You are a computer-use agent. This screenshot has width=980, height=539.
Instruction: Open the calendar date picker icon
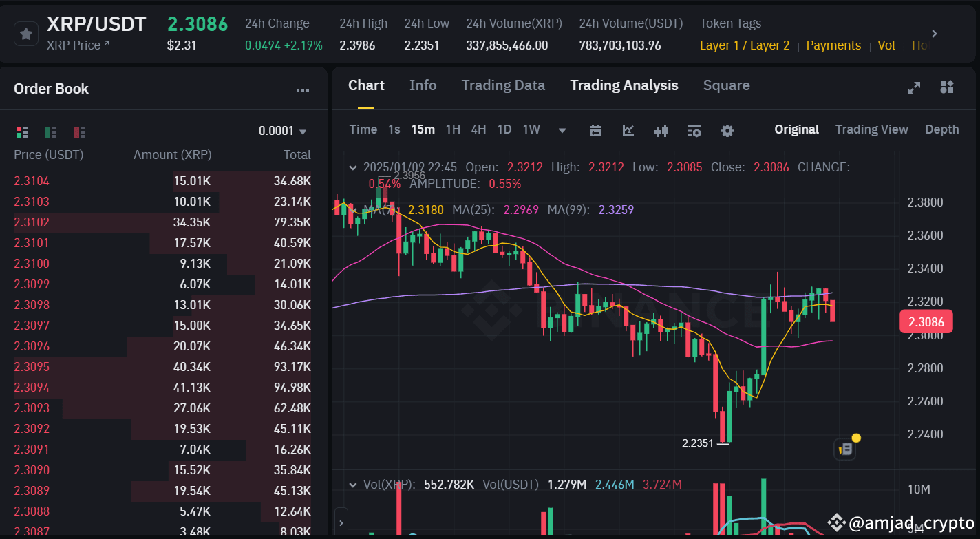(595, 131)
